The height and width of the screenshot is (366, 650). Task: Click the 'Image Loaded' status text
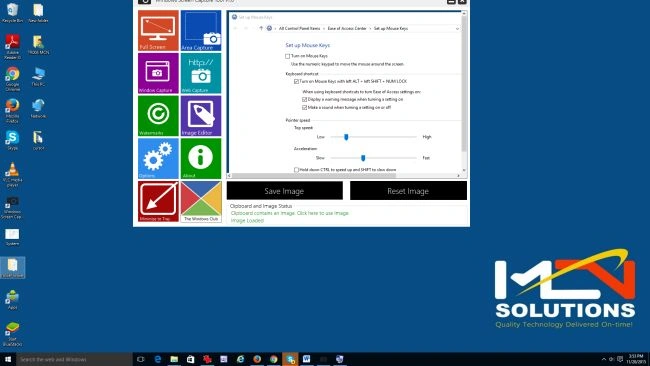(247, 221)
